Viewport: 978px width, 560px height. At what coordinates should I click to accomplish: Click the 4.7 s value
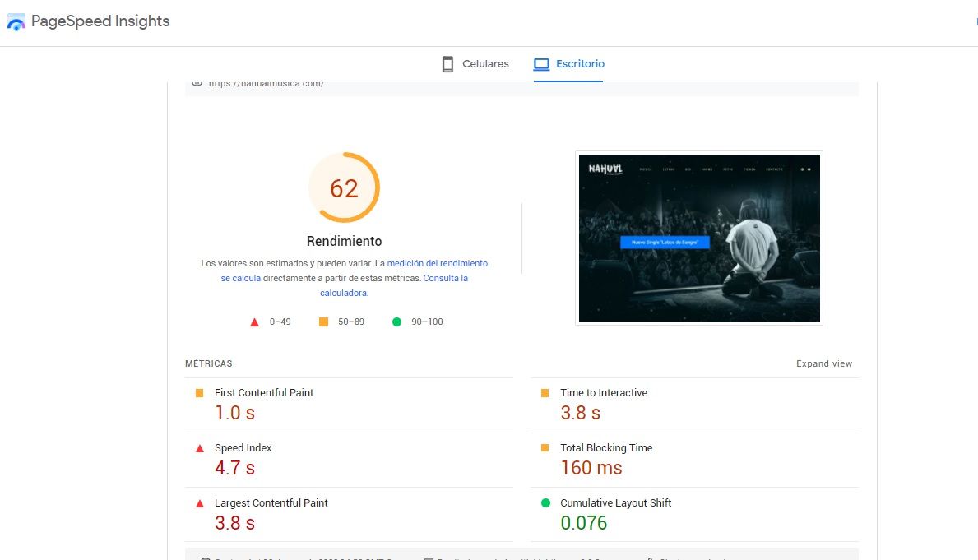click(x=234, y=468)
